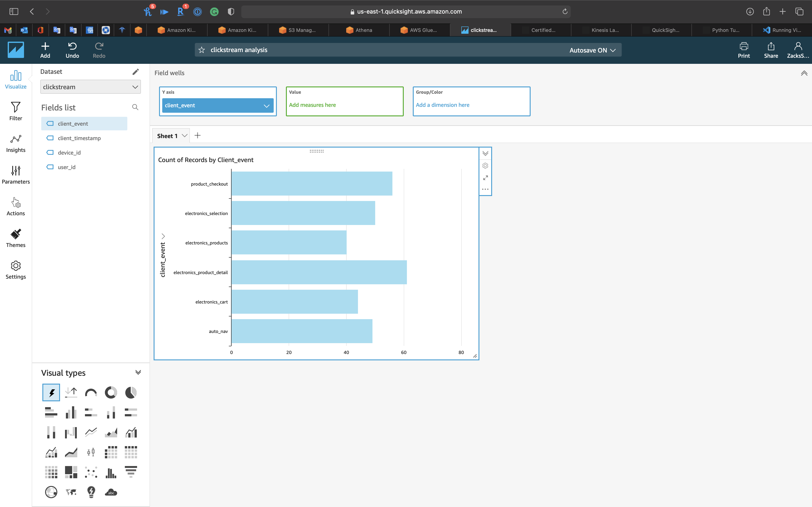Search the fields list
Viewport: 812px width, 507px height.
pos(135,107)
